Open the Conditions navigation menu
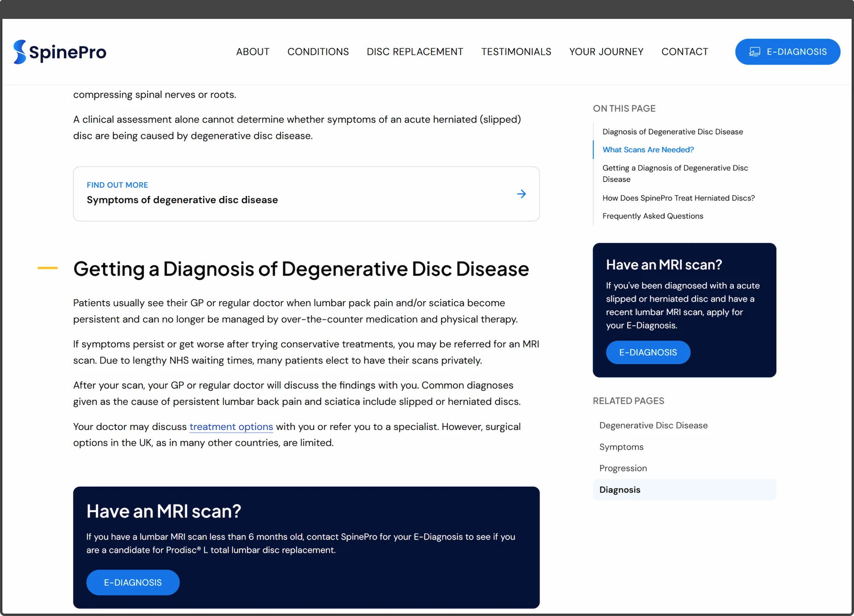The height and width of the screenshot is (616, 854). (x=318, y=52)
